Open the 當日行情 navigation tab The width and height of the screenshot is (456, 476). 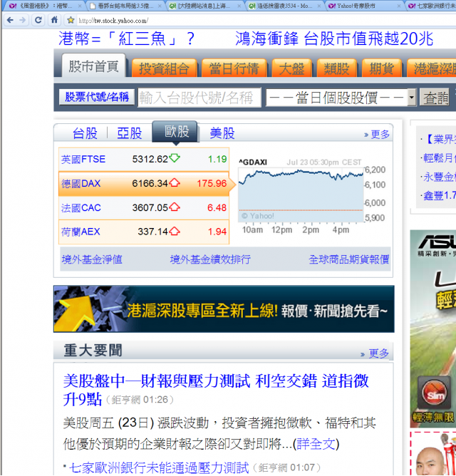(234, 68)
